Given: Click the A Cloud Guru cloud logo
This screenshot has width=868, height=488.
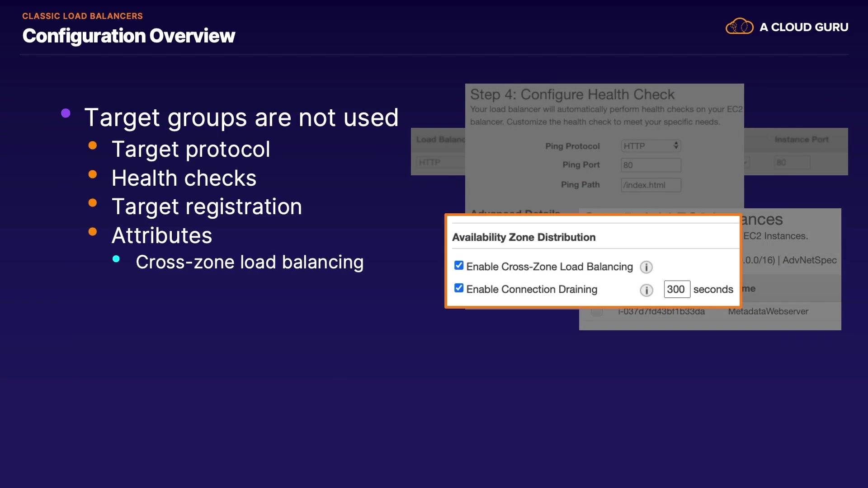Looking at the screenshot, I should 739,27.
